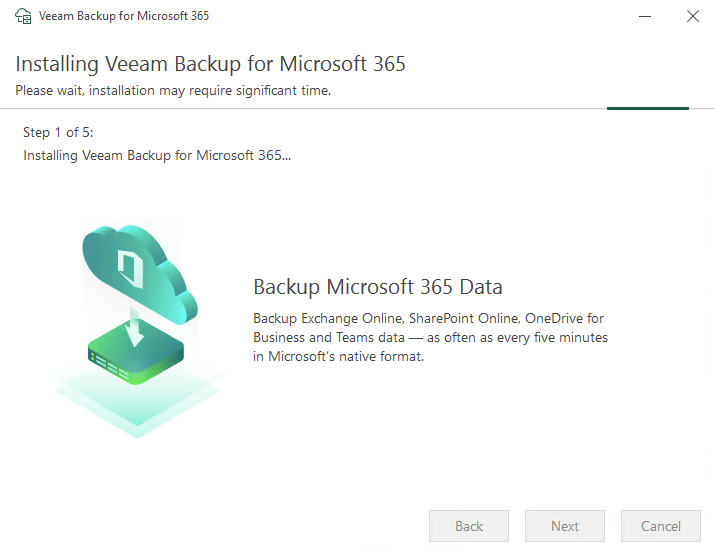Minimize the installer window
This screenshot has height=558, width=714.
(x=645, y=16)
